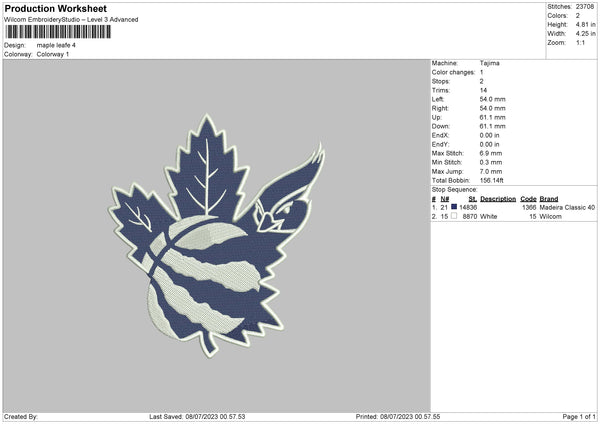
Task: Click the max jump value '7.0 mm'
Action: (x=491, y=171)
